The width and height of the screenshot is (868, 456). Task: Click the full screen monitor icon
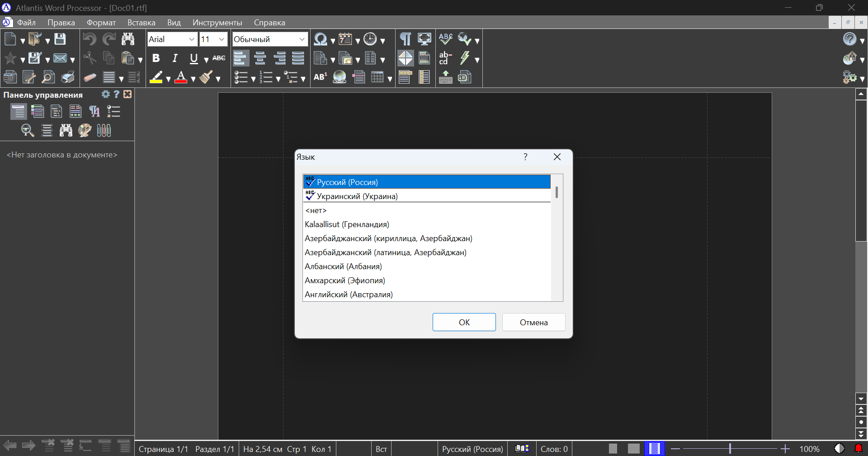(425, 39)
